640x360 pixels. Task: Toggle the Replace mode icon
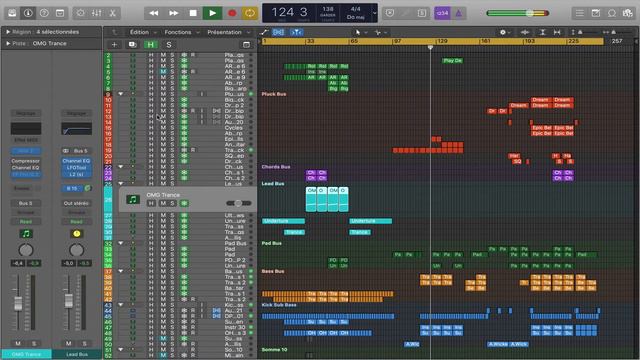coord(390,13)
